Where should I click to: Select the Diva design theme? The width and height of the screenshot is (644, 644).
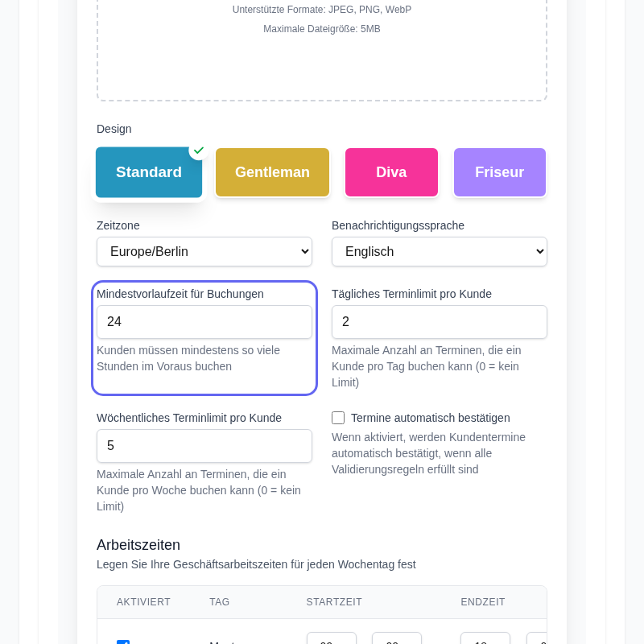click(391, 172)
